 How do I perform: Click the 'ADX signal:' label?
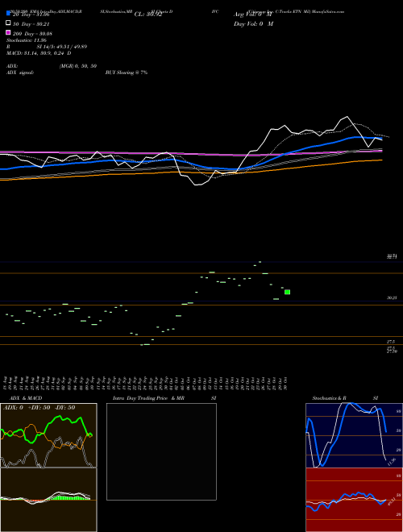click(x=20, y=73)
